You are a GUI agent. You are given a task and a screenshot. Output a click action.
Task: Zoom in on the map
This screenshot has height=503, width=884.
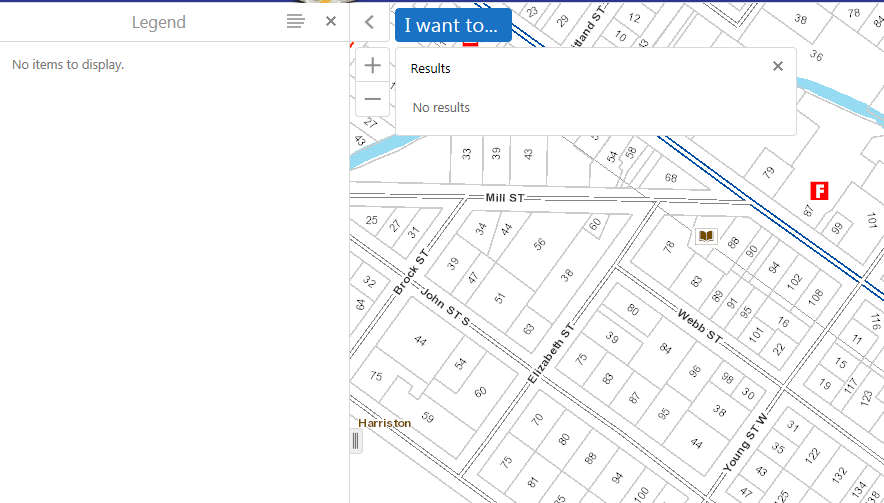click(373, 65)
